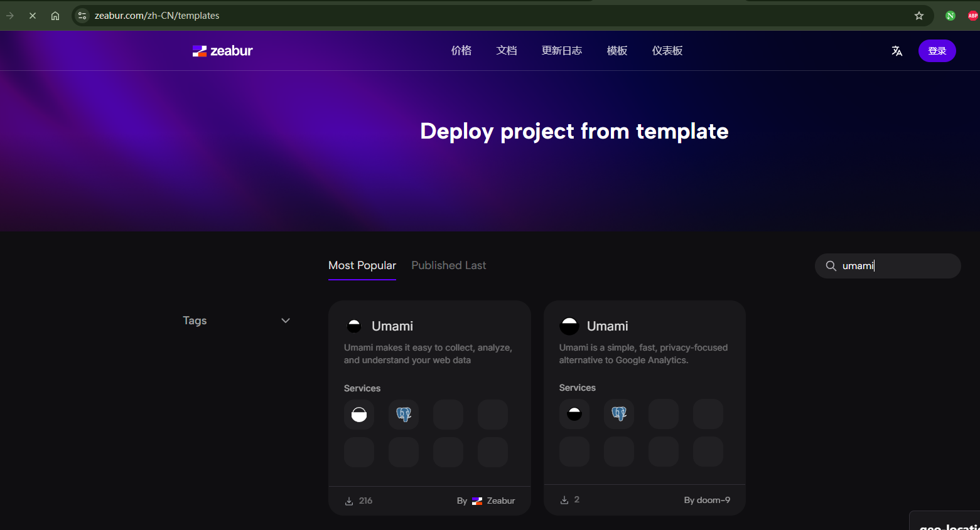Image resolution: width=980 pixels, height=530 pixels.
Task: Click the browser stop loading X button
Action: click(x=33, y=16)
